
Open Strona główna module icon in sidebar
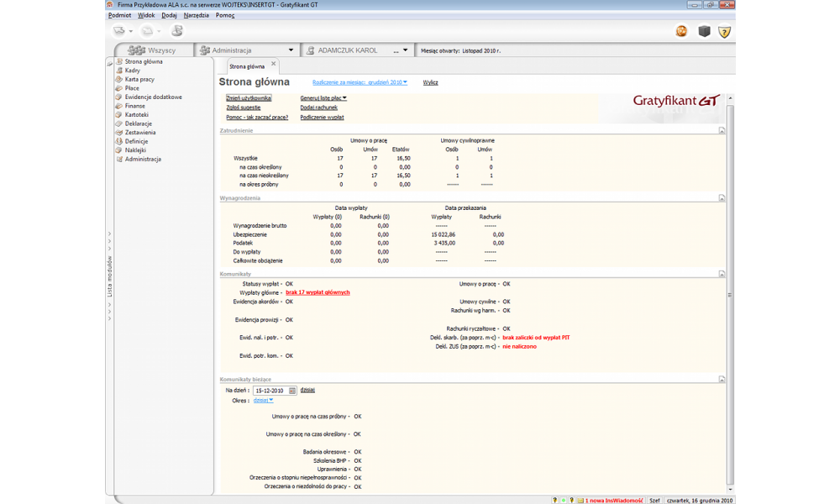[119, 61]
